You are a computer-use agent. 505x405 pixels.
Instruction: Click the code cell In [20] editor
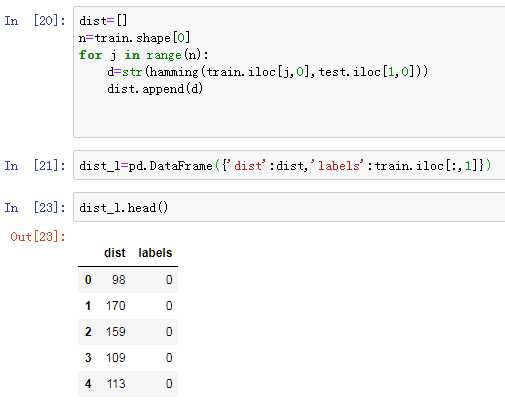tap(289, 72)
